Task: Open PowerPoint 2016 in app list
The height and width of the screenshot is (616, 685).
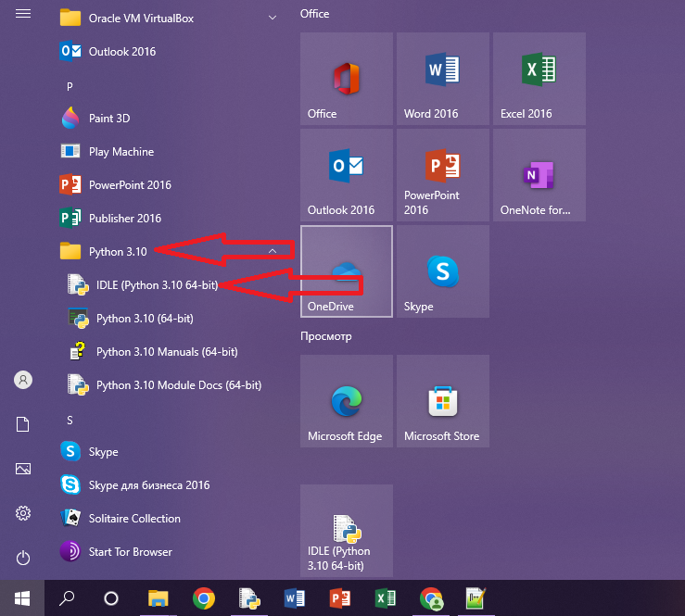Action: pyautogui.click(x=170, y=184)
